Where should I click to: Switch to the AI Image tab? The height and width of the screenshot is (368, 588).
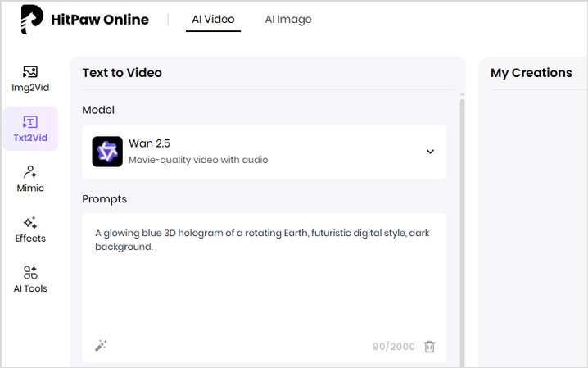287,19
